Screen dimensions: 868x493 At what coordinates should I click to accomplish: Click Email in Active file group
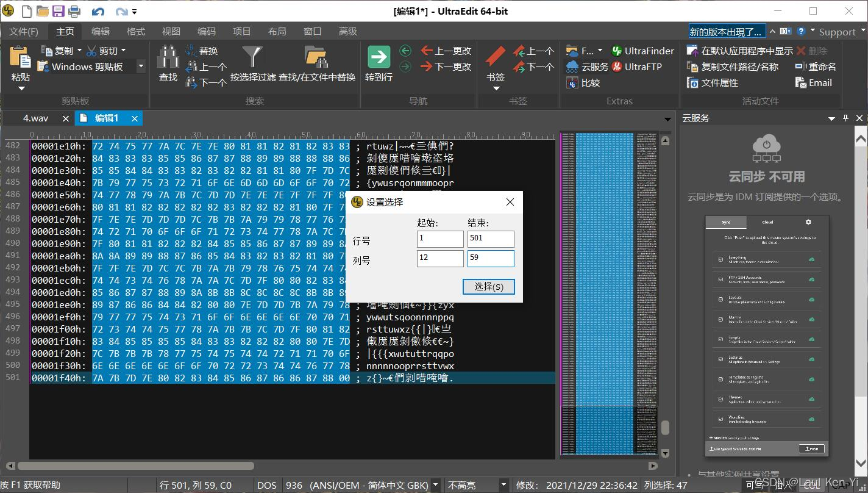pyautogui.click(x=814, y=82)
